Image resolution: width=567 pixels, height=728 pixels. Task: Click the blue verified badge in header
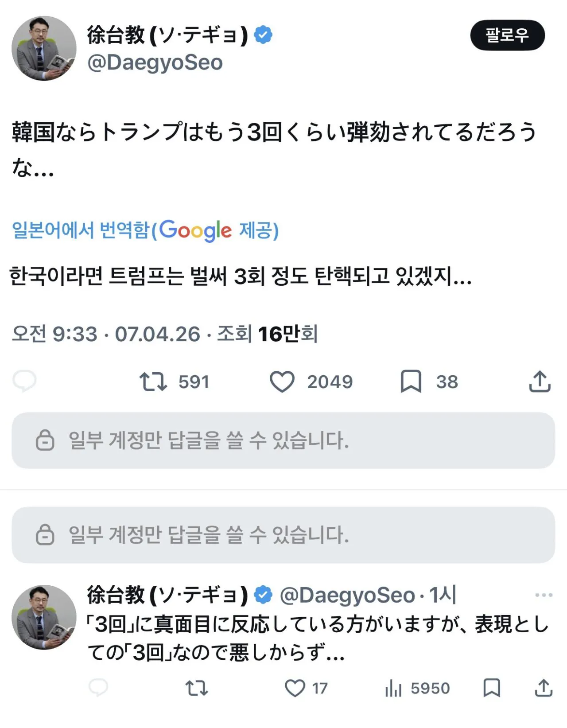point(263,35)
